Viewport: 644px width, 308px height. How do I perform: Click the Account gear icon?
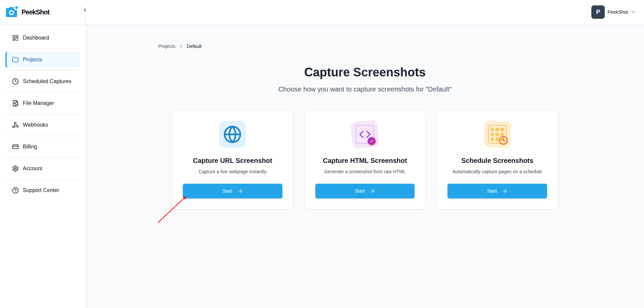click(x=15, y=169)
